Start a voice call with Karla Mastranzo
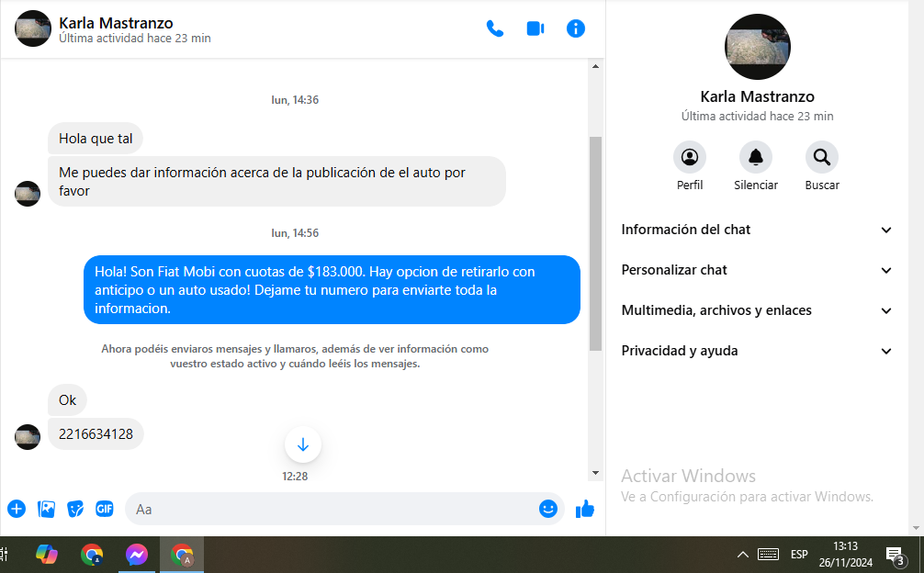Image resolution: width=924 pixels, height=573 pixels. tap(494, 28)
